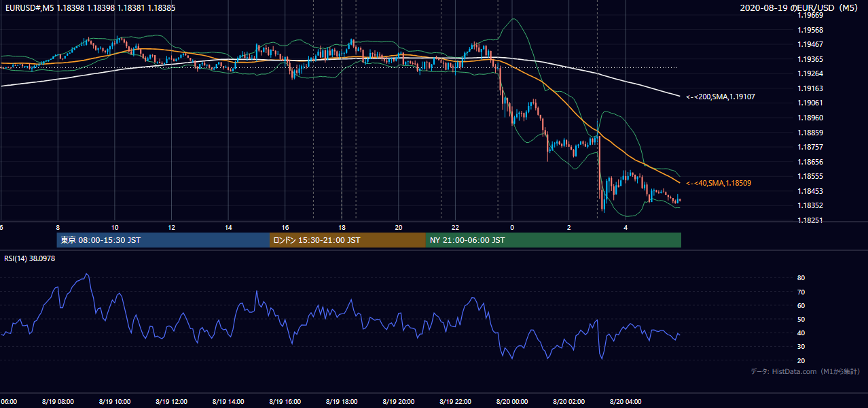Click the bottom time label 8/19 20:00
The height and width of the screenshot is (408, 868).
399,402
